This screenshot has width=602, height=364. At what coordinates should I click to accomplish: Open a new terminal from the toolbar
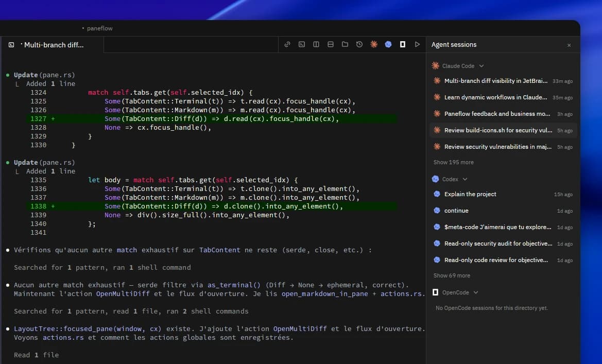(x=302, y=45)
